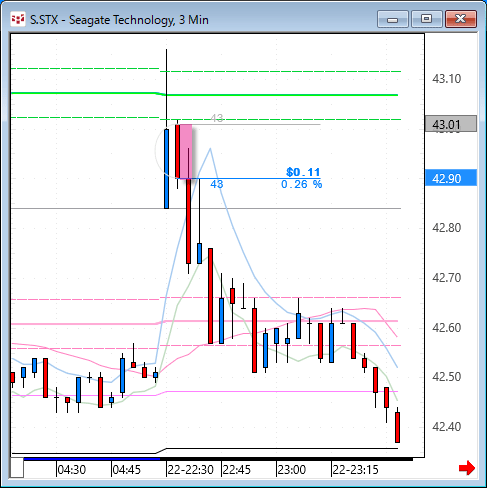Click the 42.80 price scale value
Screen dimensions: 487x488
(x=447, y=228)
